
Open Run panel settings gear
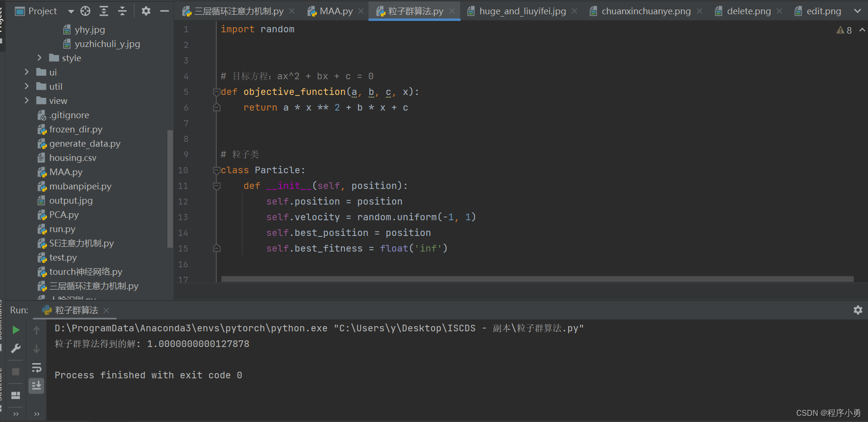pyautogui.click(x=858, y=310)
